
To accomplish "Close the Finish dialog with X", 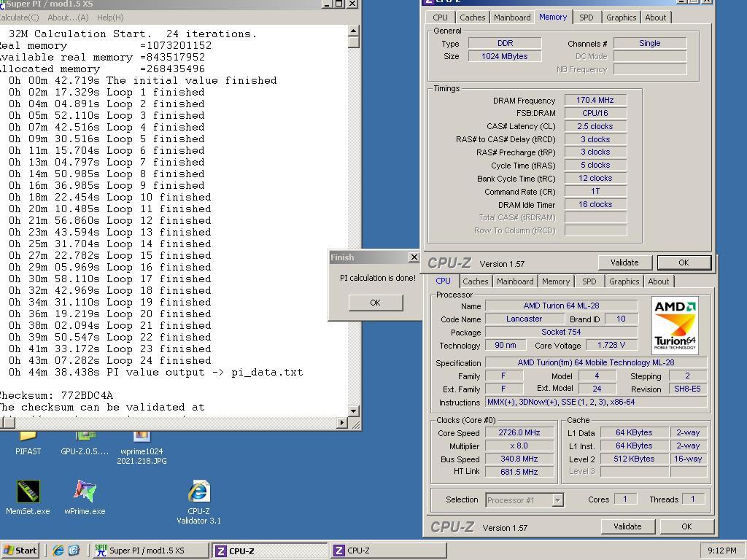I will [414, 257].
